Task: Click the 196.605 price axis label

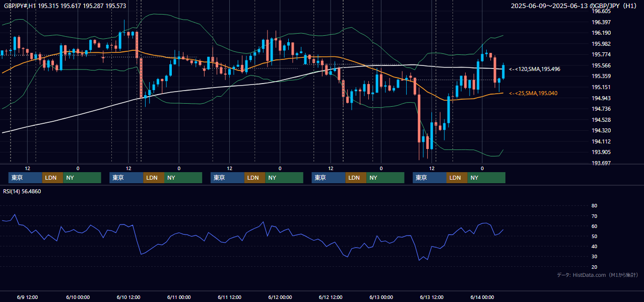Action: point(601,11)
